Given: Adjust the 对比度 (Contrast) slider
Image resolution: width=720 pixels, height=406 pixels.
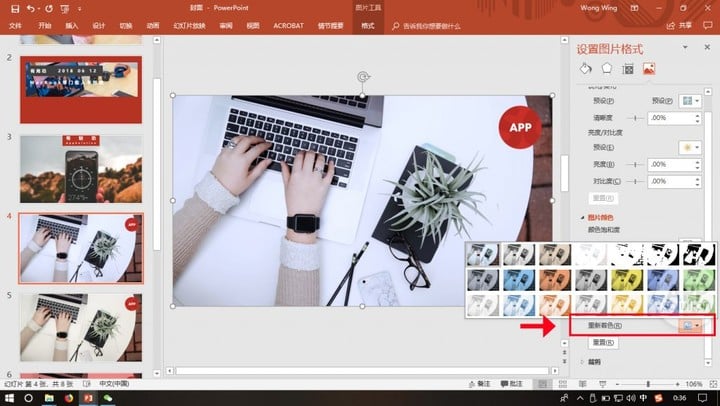Looking at the screenshot, I should (636, 181).
